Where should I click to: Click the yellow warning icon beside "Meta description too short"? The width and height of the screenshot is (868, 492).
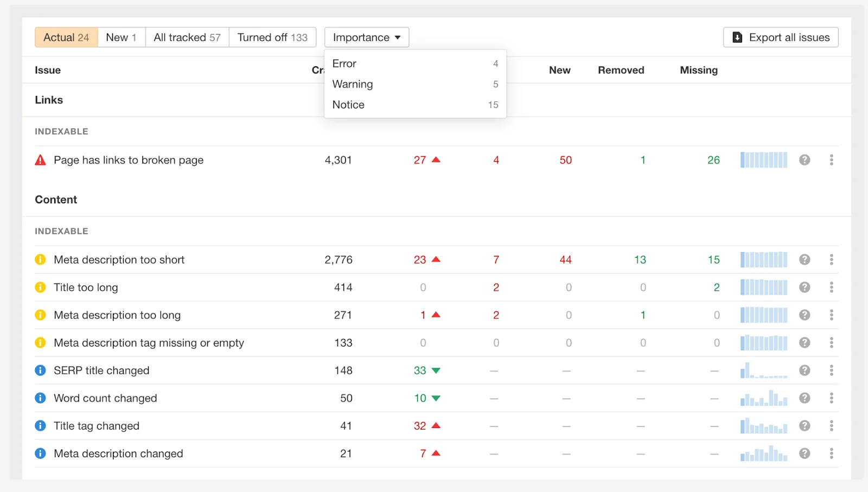click(40, 259)
